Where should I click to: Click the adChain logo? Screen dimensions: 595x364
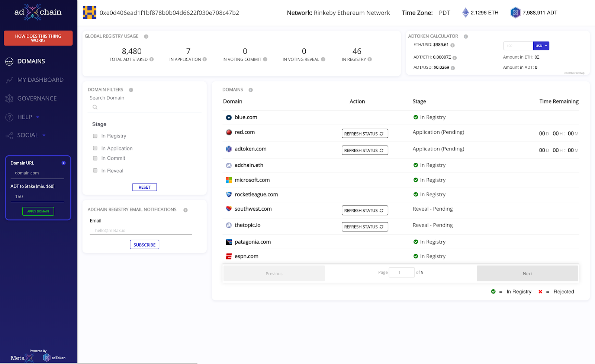38,12
